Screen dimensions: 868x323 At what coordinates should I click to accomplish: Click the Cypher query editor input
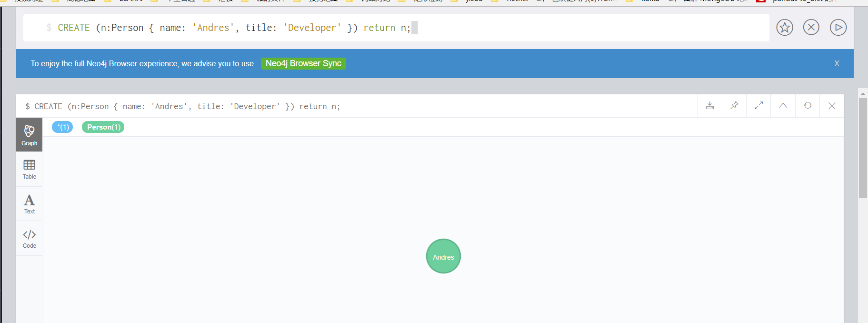pyautogui.click(x=396, y=28)
